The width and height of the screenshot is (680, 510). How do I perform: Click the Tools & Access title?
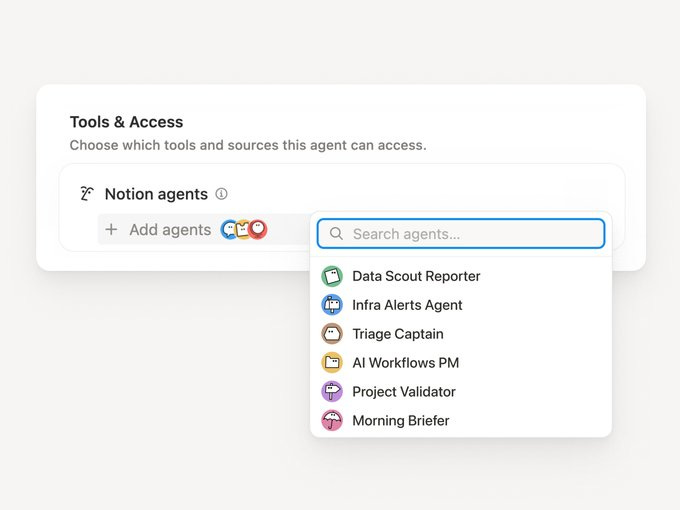pos(126,122)
